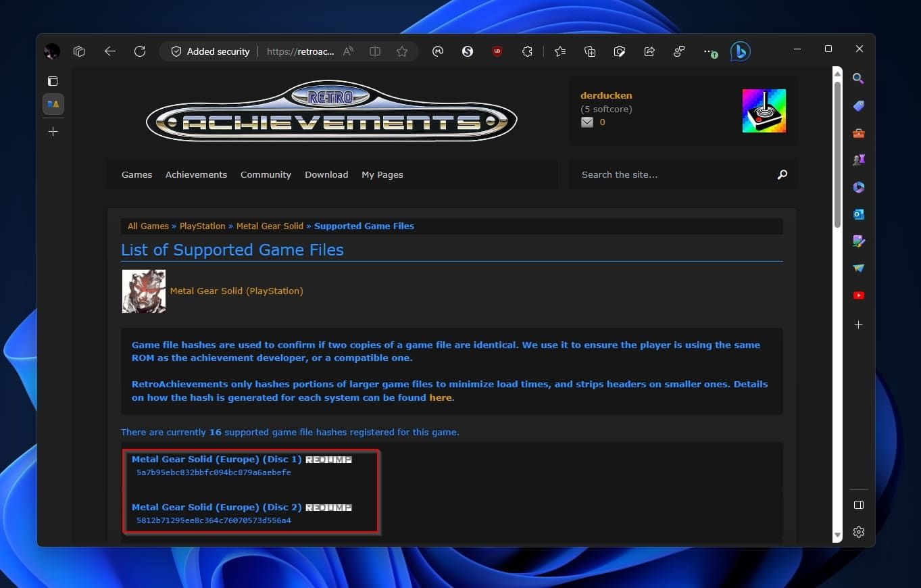The width and height of the screenshot is (921, 588).
Task: Click the uBlock Origin extension icon
Action: 497,51
